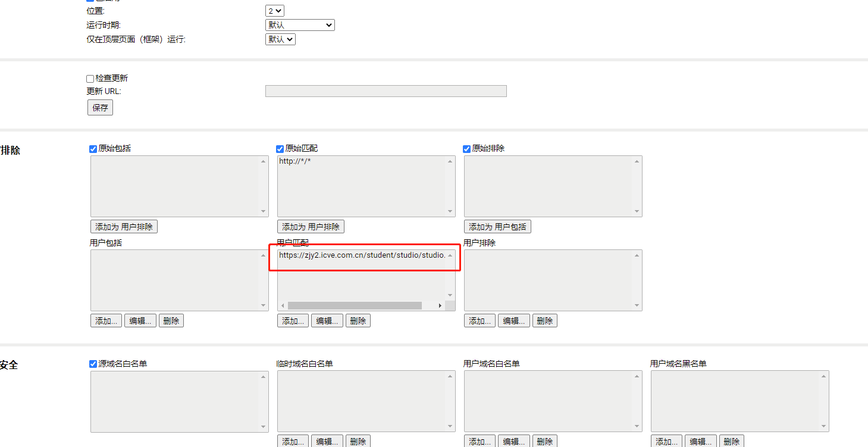Click 添加 under the 用户包括 list

(106, 320)
